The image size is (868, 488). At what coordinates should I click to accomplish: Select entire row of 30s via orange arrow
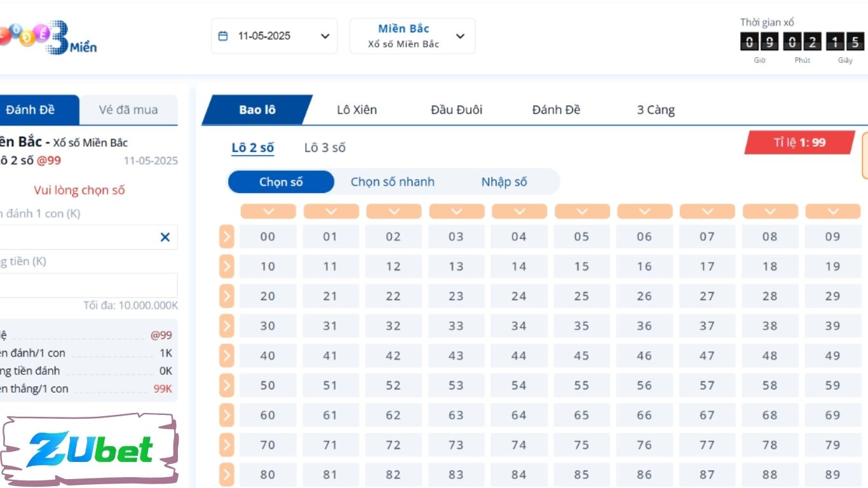tap(227, 326)
